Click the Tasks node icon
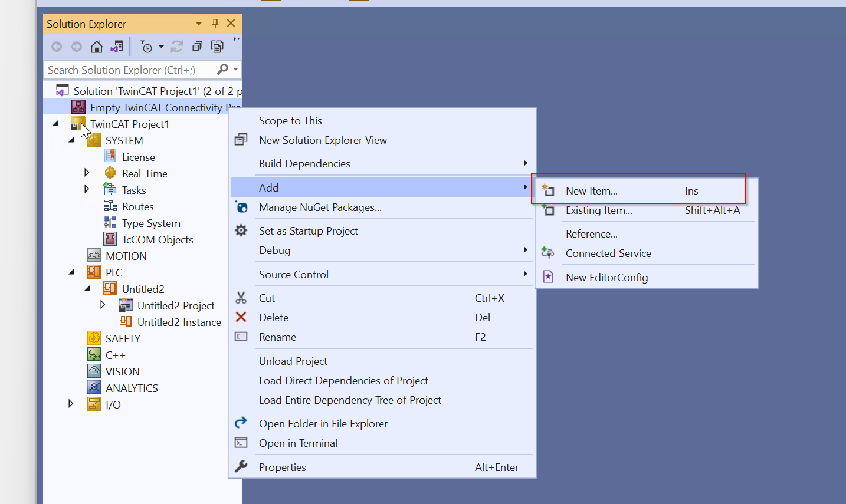This screenshot has width=846, height=504. [110, 189]
